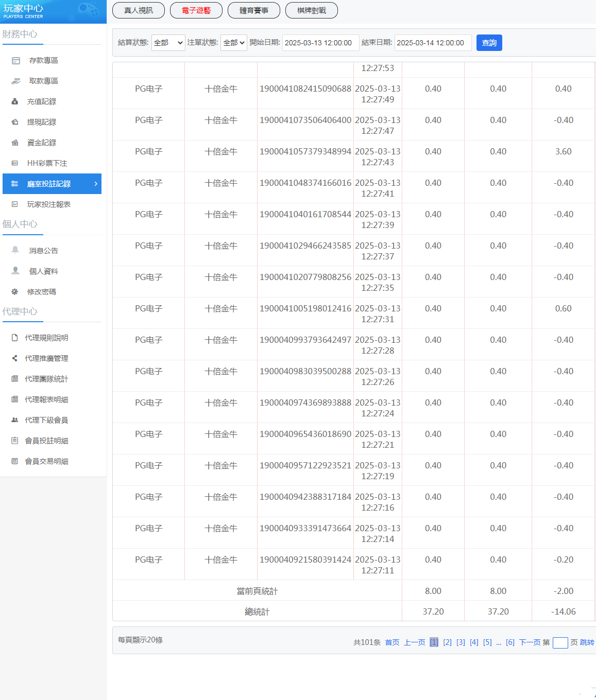
Task: Click the 代理推廣管理 share icon
Action: pyautogui.click(x=15, y=358)
